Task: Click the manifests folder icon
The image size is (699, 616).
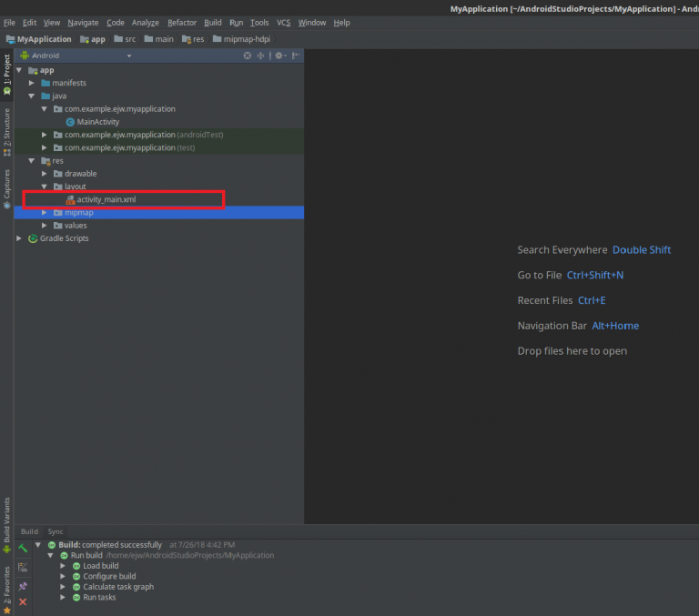Action: click(x=46, y=83)
